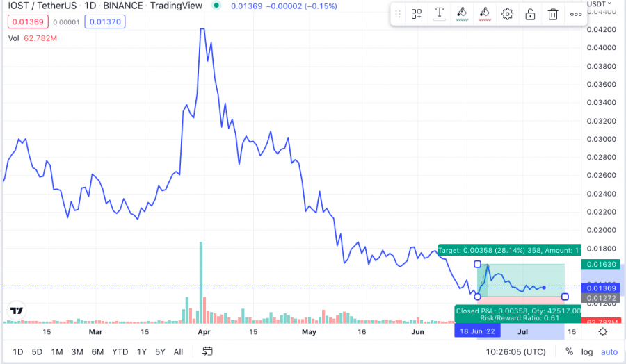Select the 1M time range
Viewport: 626px width, 364px height.
(57, 351)
